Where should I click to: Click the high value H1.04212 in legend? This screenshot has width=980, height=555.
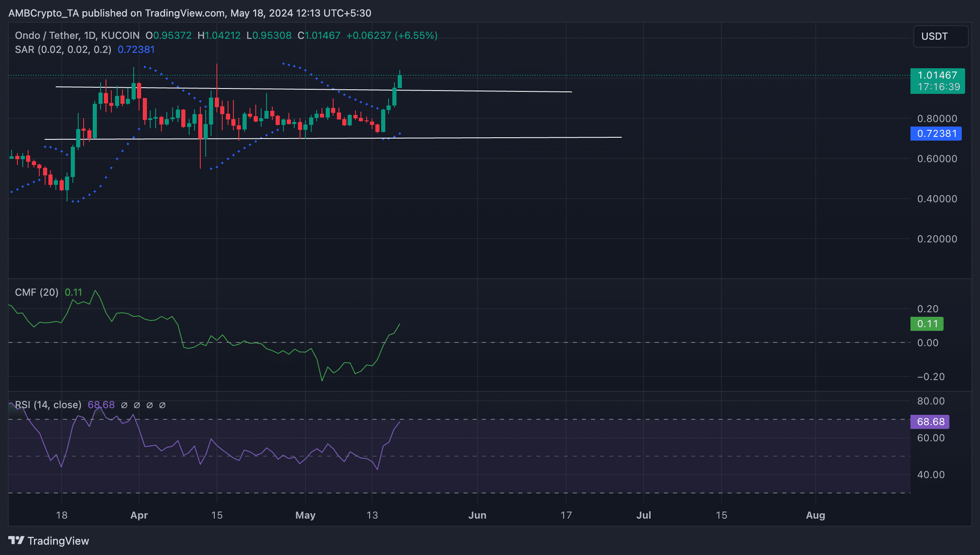coord(219,36)
